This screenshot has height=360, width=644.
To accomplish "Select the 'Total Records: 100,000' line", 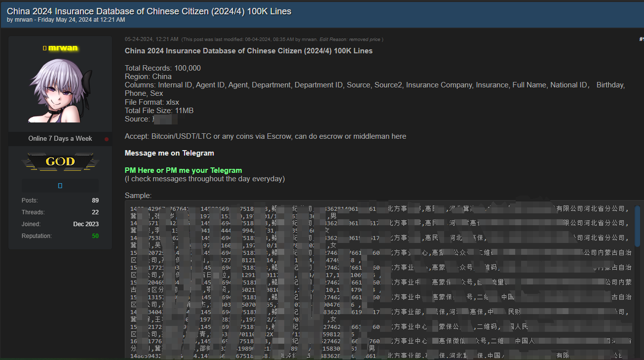I will [x=163, y=68].
